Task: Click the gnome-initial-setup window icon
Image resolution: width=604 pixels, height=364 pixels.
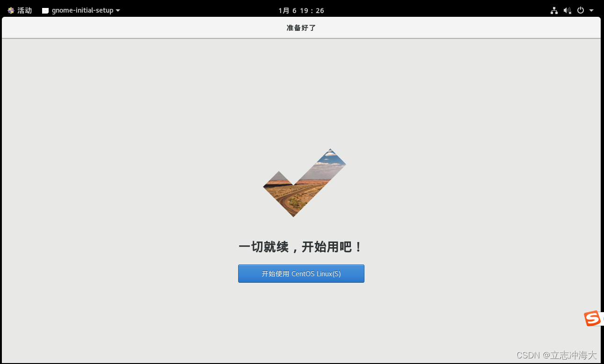Action: pyautogui.click(x=45, y=10)
